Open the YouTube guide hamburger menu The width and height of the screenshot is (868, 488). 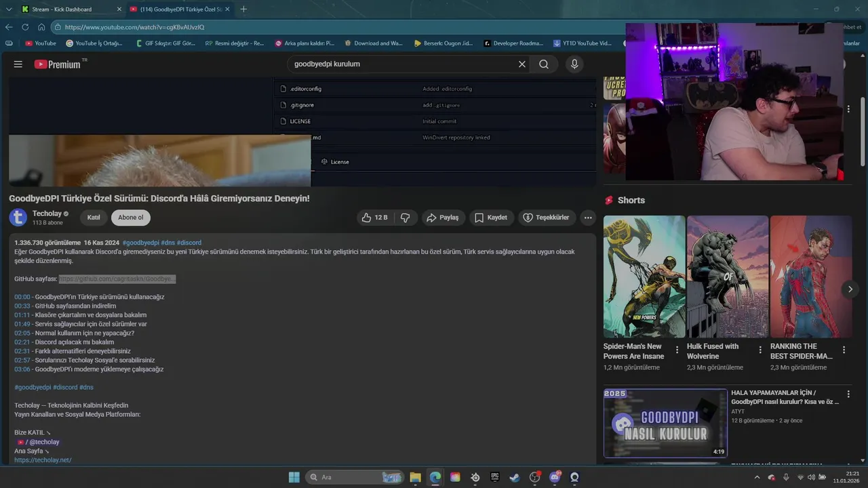pyautogui.click(x=18, y=64)
